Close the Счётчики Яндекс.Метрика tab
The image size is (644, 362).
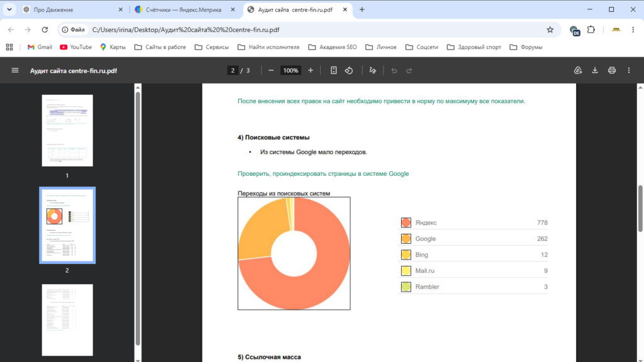233,9
